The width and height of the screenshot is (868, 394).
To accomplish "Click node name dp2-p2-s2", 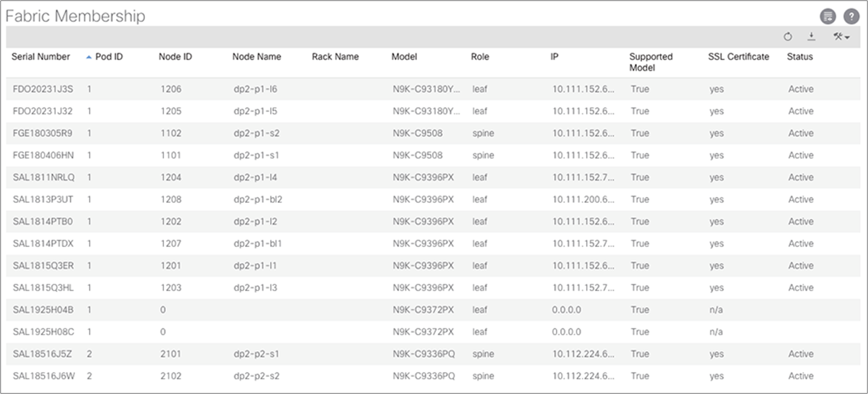I will click(256, 376).
